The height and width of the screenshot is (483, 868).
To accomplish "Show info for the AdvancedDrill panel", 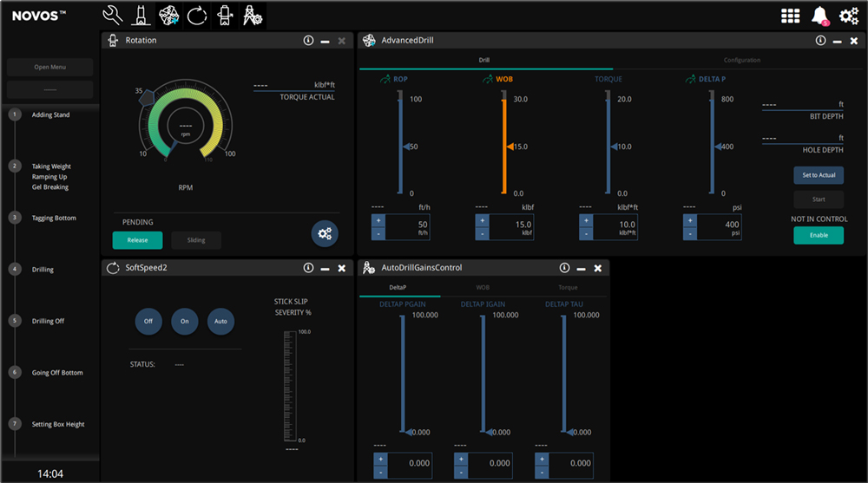I will pos(820,41).
